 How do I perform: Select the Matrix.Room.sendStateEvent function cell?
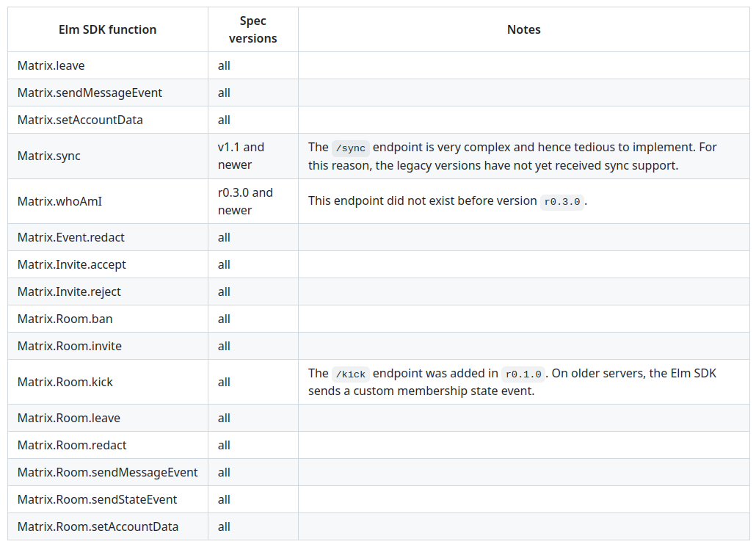click(x=97, y=500)
